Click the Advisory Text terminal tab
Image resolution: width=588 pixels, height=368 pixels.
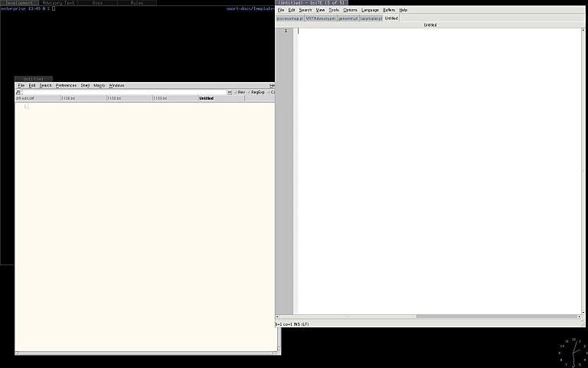58,2
